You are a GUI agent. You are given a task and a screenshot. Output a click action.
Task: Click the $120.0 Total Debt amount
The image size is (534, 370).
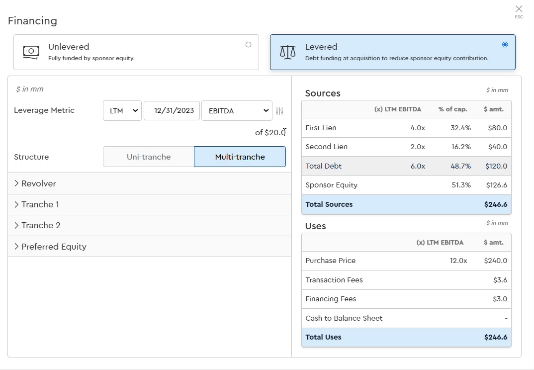(x=496, y=166)
